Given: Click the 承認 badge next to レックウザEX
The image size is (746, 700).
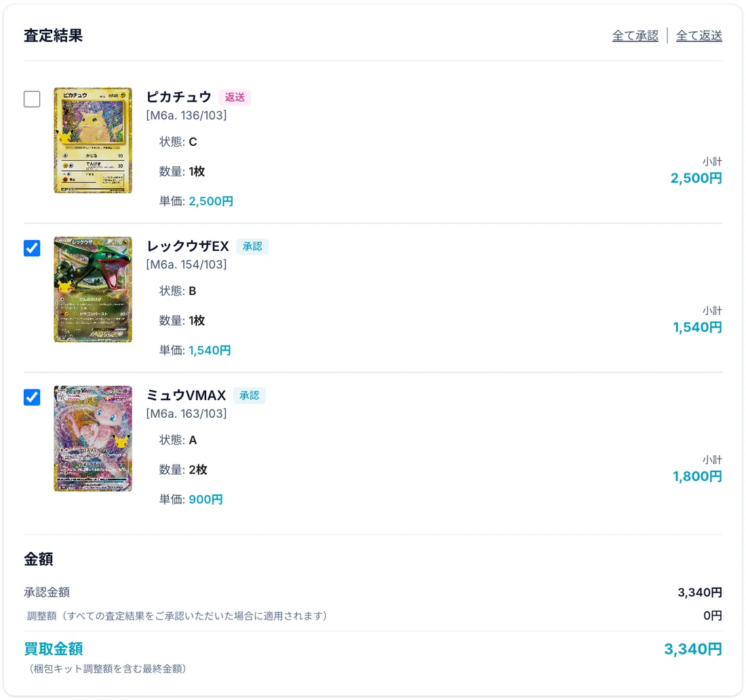Looking at the screenshot, I should click(252, 246).
